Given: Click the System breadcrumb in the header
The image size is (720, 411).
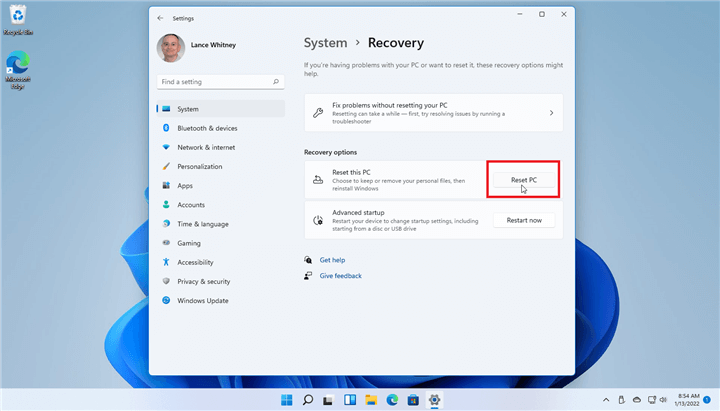Looking at the screenshot, I should click(x=325, y=43).
